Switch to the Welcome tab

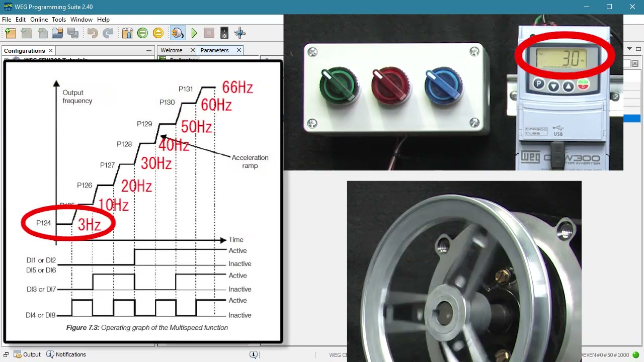point(172,50)
